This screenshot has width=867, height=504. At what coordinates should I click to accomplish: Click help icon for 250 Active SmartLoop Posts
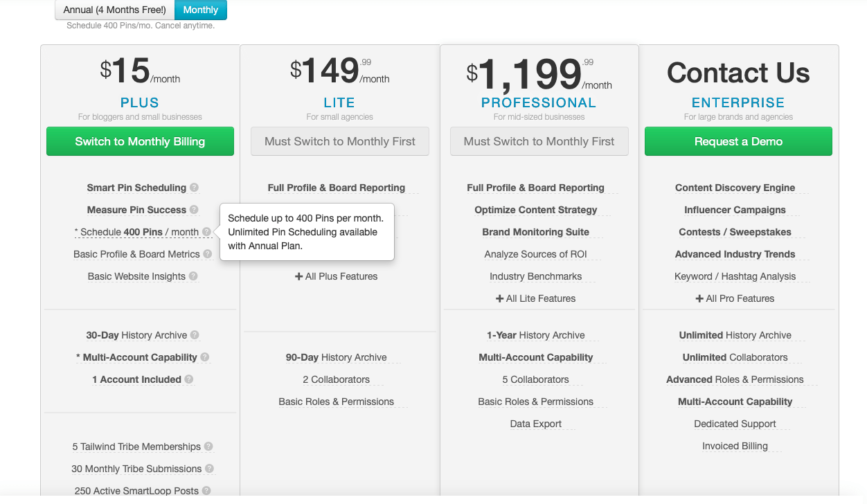[206, 491]
